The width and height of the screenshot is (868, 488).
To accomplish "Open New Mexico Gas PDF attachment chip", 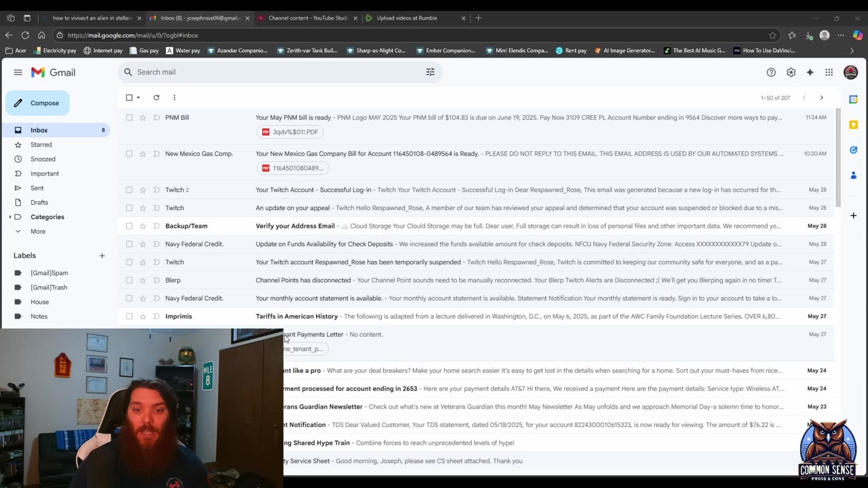I will [293, 168].
